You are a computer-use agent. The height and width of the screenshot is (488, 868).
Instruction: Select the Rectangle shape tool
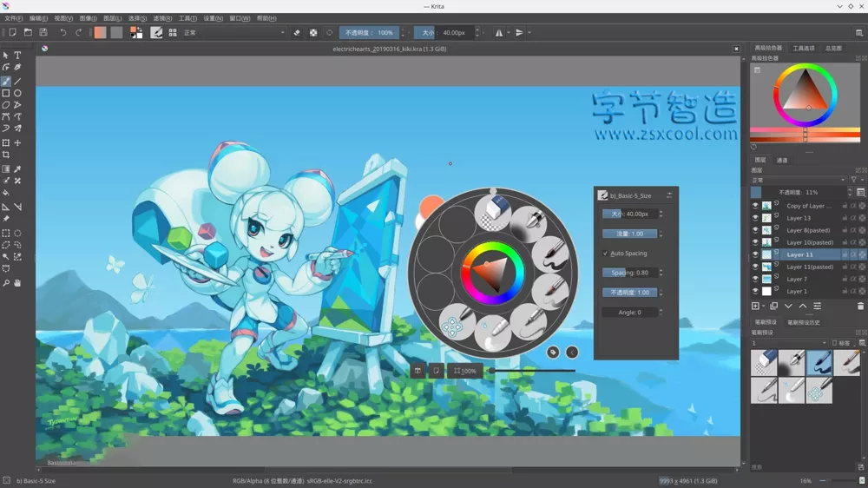point(6,93)
